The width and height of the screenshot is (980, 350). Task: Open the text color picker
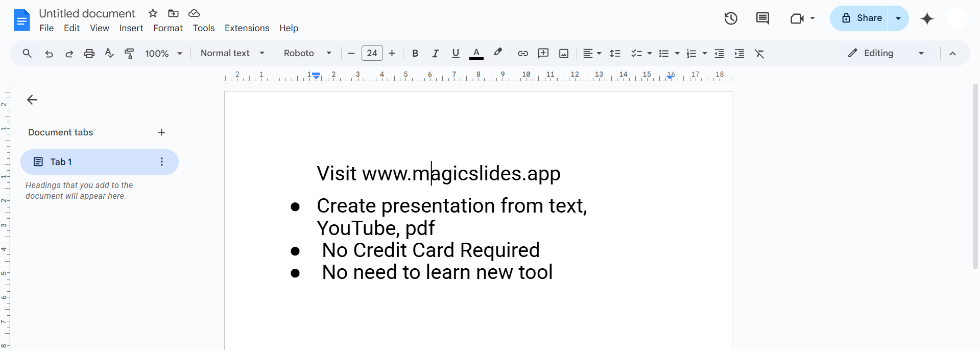point(476,53)
